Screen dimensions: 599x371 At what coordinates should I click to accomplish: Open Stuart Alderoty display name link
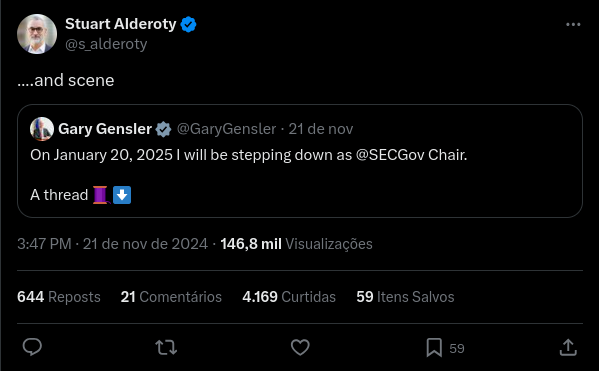click(121, 24)
